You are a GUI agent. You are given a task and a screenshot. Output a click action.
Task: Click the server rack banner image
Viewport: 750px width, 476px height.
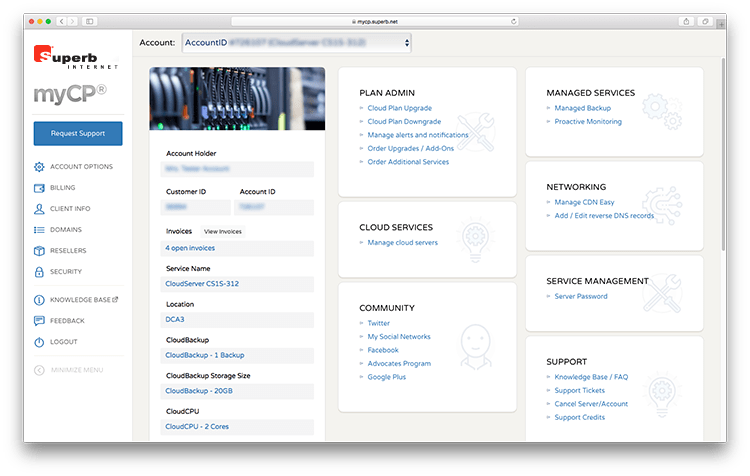pos(237,99)
